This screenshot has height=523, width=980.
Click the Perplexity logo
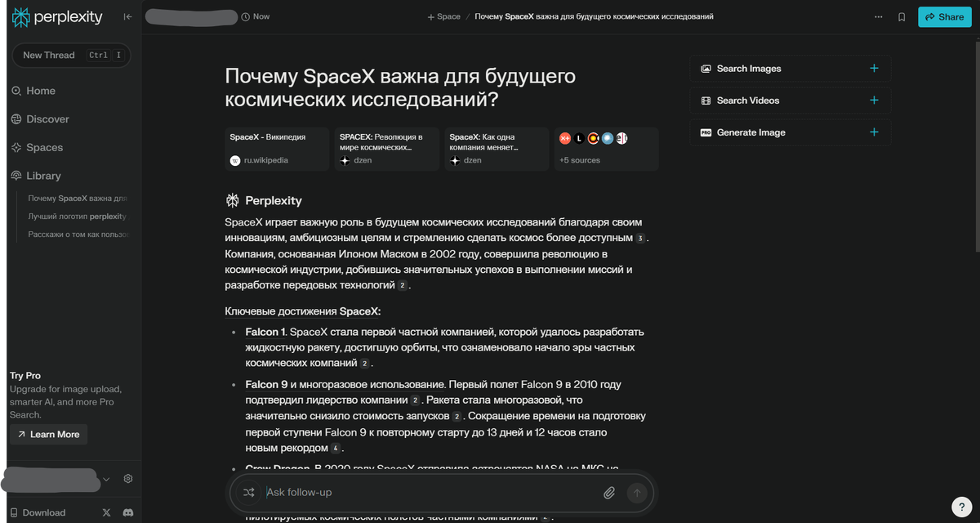[56, 17]
